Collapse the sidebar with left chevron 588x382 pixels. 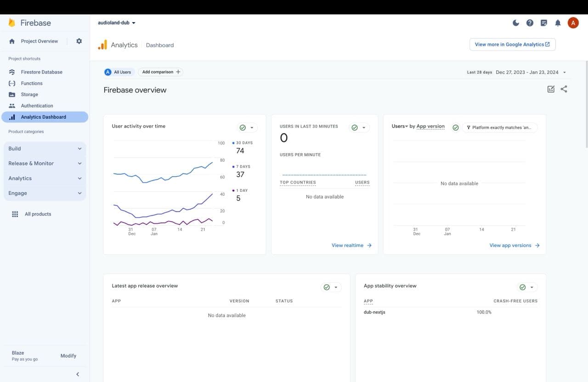78,374
